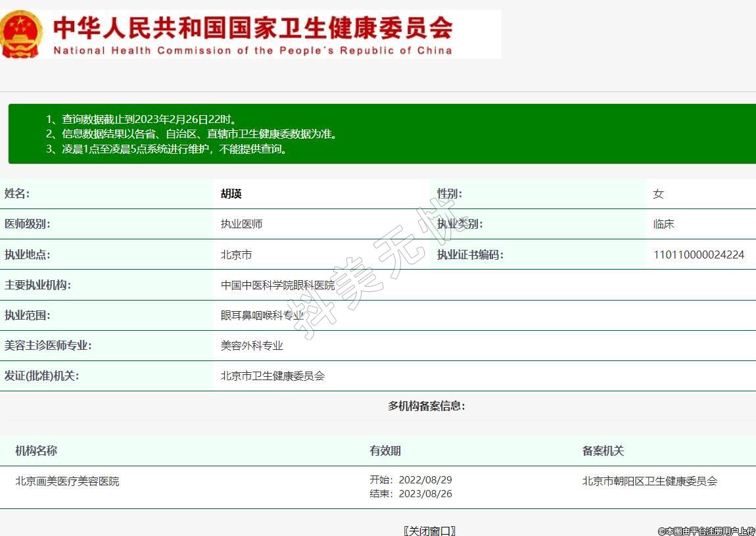The width and height of the screenshot is (756, 536).
Task: Click the second notice line about 信息数据结果
Action: [x=192, y=134]
